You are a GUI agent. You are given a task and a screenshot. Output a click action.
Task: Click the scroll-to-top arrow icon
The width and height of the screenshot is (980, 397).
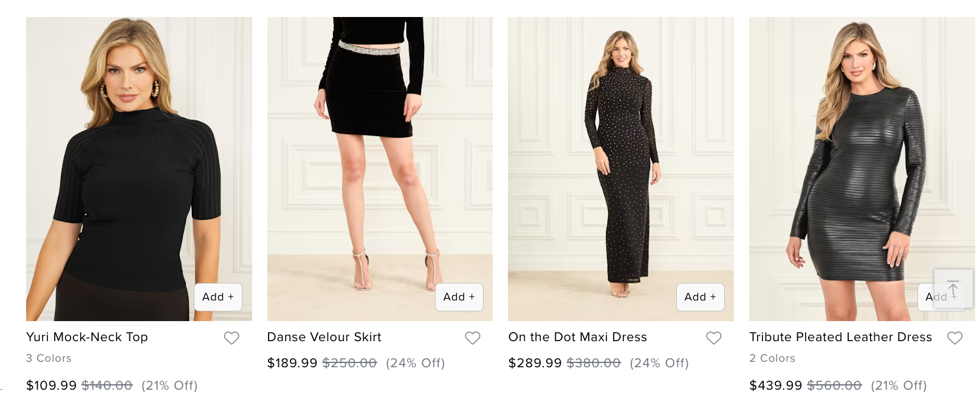click(x=953, y=288)
